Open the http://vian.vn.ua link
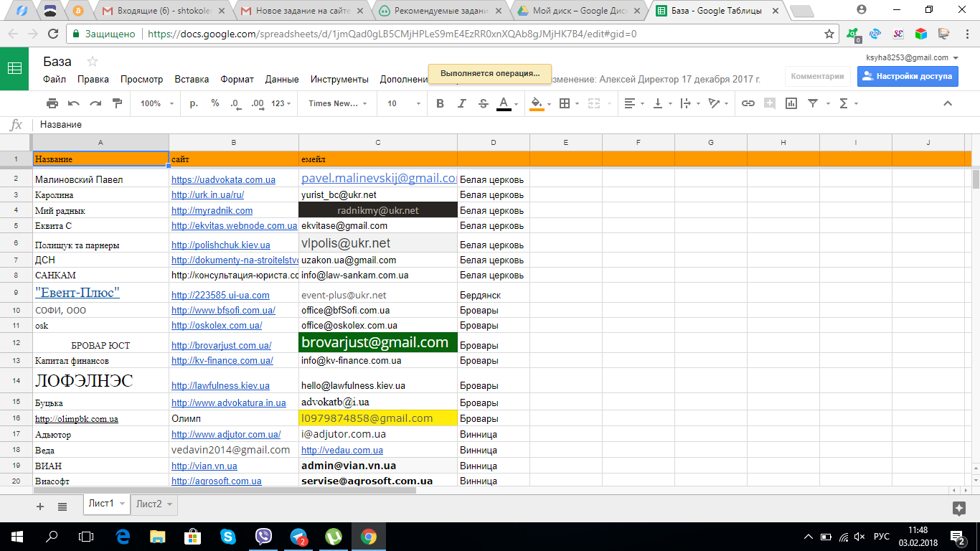Screen dimensions: 980x551 click(x=204, y=466)
